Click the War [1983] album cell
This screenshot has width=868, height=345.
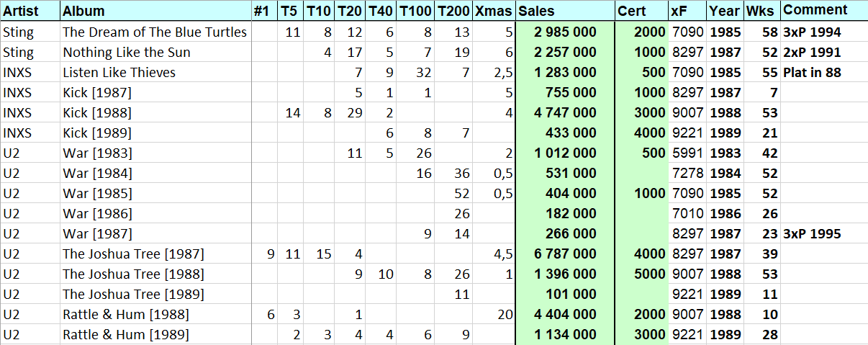pos(156,153)
